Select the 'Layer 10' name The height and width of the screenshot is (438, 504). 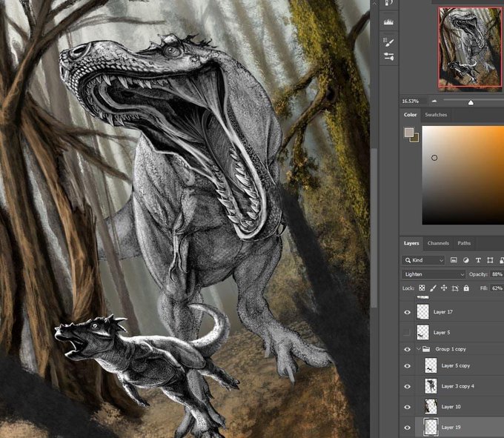click(451, 407)
